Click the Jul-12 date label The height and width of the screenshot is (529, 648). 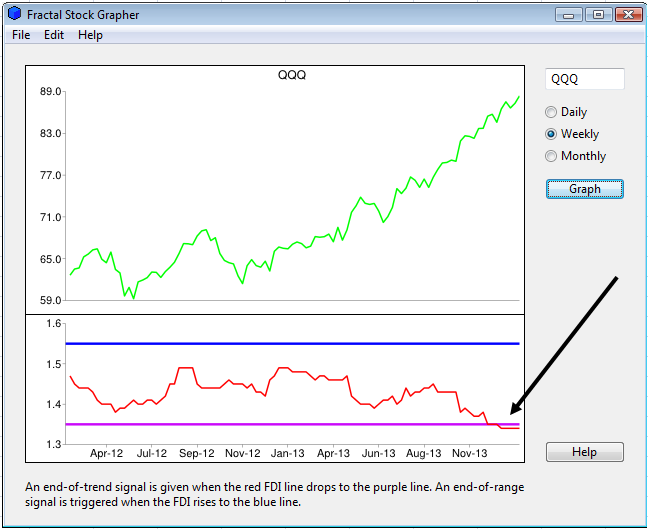click(x=152, y=453)
